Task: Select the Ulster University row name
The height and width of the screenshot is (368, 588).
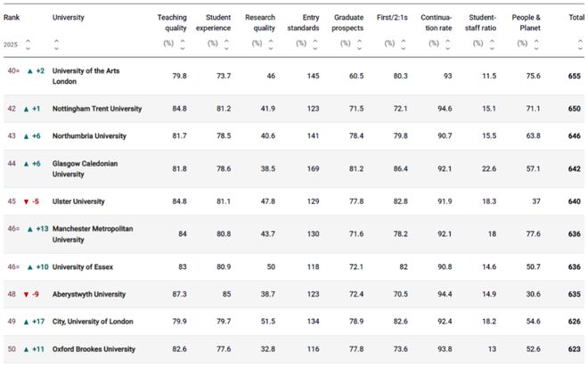Action: click(x=78, y=201)
